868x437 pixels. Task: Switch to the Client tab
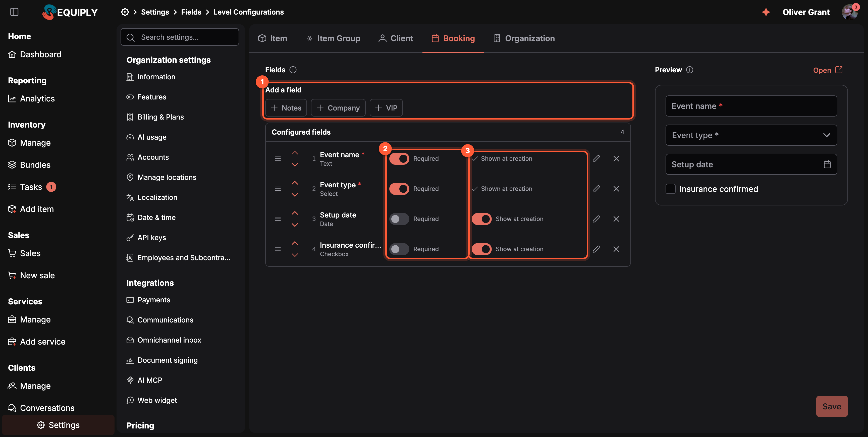tap(396, 38)
